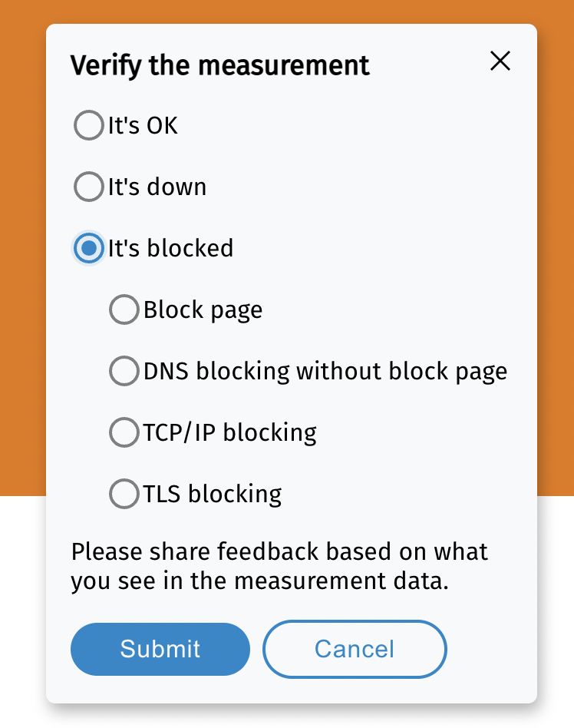Image resolution: width=574 pixels, height=728 pixels.
Task: Click the "It's down" label text
Action: (157, 187)
